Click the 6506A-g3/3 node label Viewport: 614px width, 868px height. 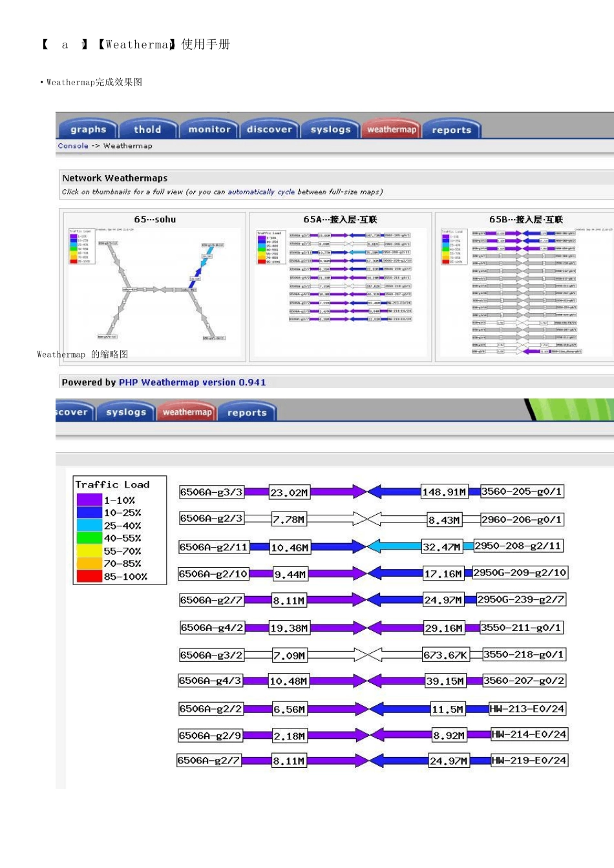pos(211,492)
